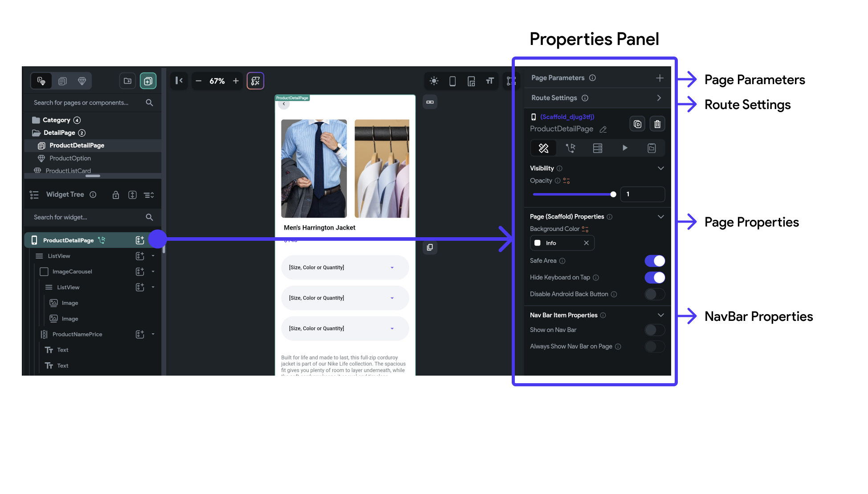The image size is (868, 494).
Task: Click the interactive/cursor tool icon
Action: coord(569,148)
